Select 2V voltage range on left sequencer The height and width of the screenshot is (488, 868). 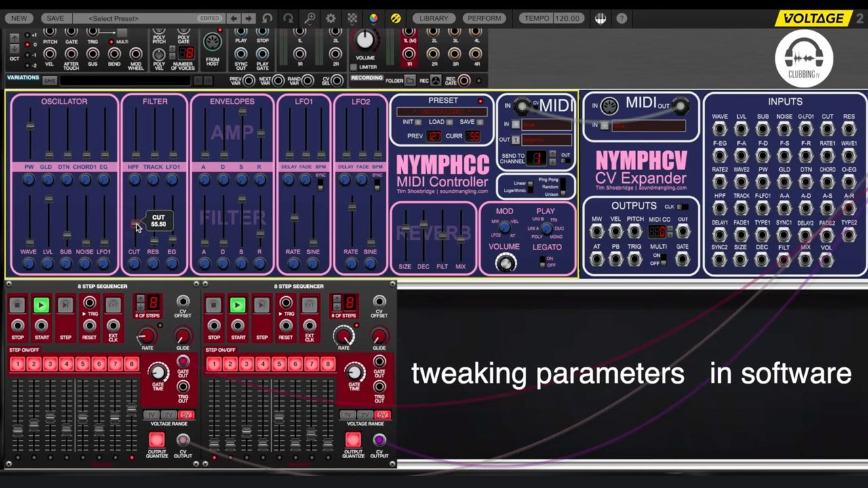coord(169,415)
